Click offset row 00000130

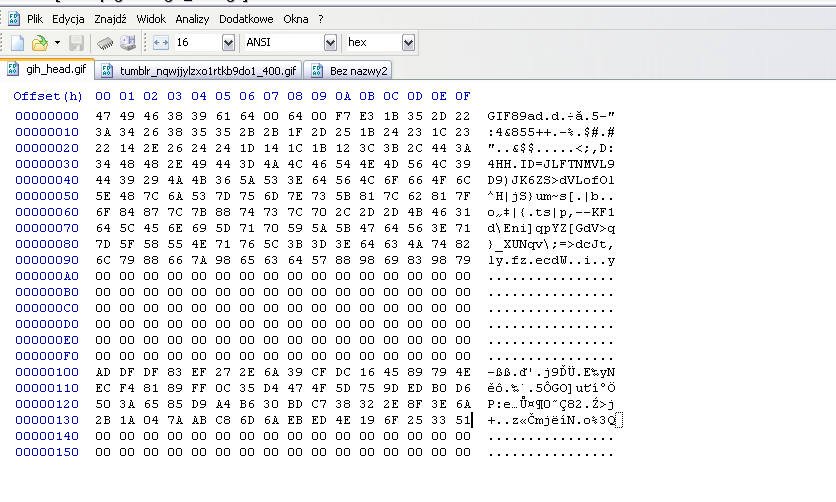click(x=47, y=420)
